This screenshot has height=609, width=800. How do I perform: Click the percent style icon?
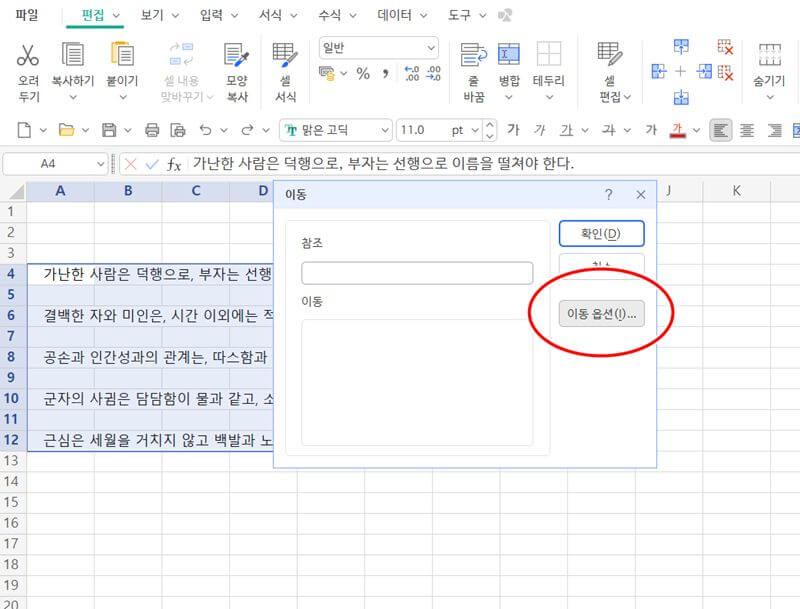(363, 73)
